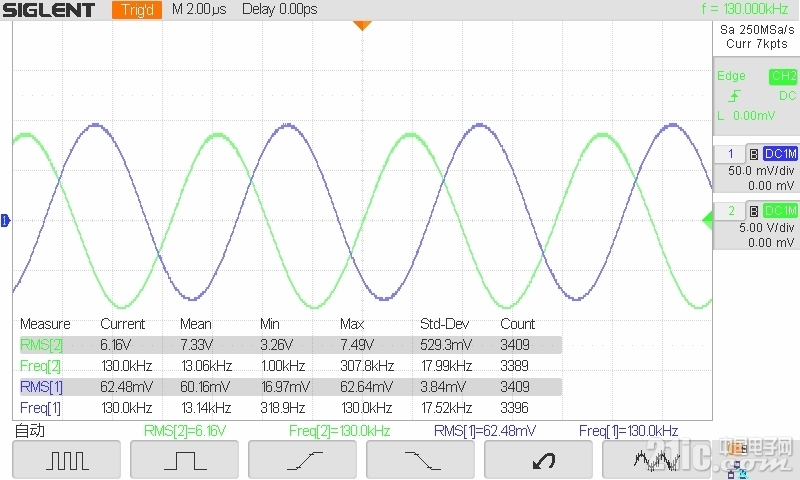Image resolution: width=800 pixels, height=480 pixels.
Task: Select the single pulse icon button
Action: [184, 460]
